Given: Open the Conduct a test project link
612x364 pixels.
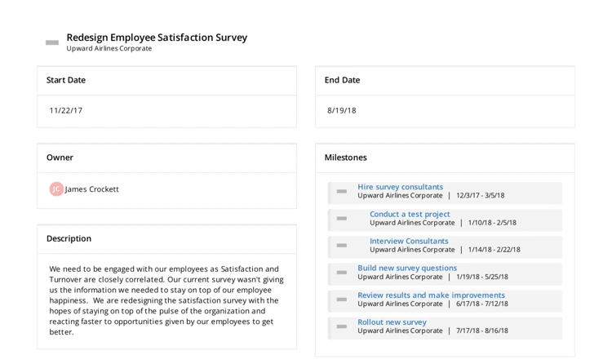Looking at the screenshot, I should 410,214.
